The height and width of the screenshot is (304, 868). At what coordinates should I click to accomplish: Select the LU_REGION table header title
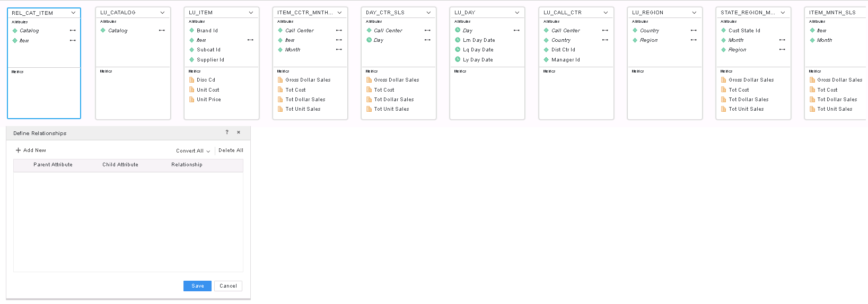[x=647, y=12]
